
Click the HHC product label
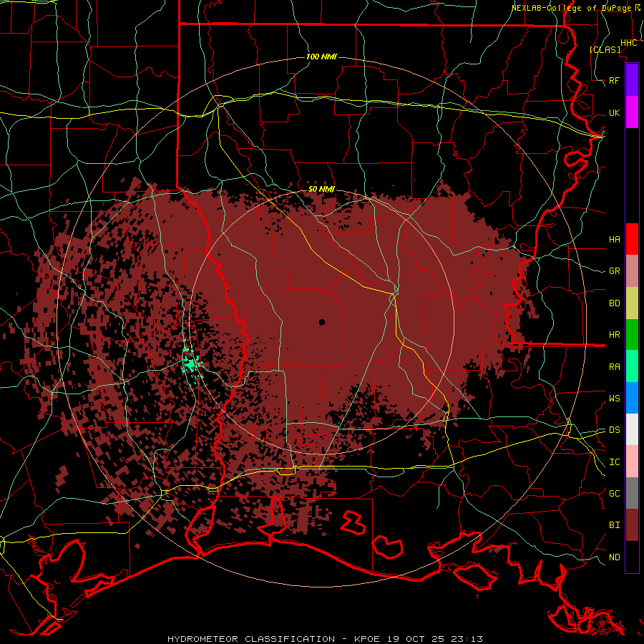pyautogui.click(x=628, y=43)
